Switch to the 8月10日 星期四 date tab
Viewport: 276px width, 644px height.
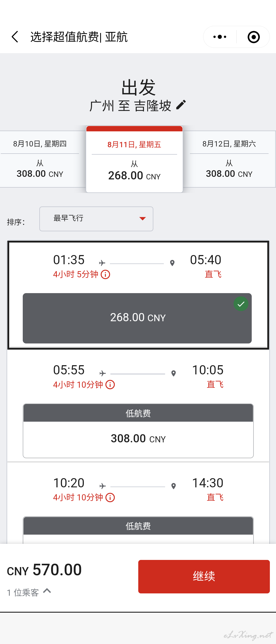tap(40, 159)
